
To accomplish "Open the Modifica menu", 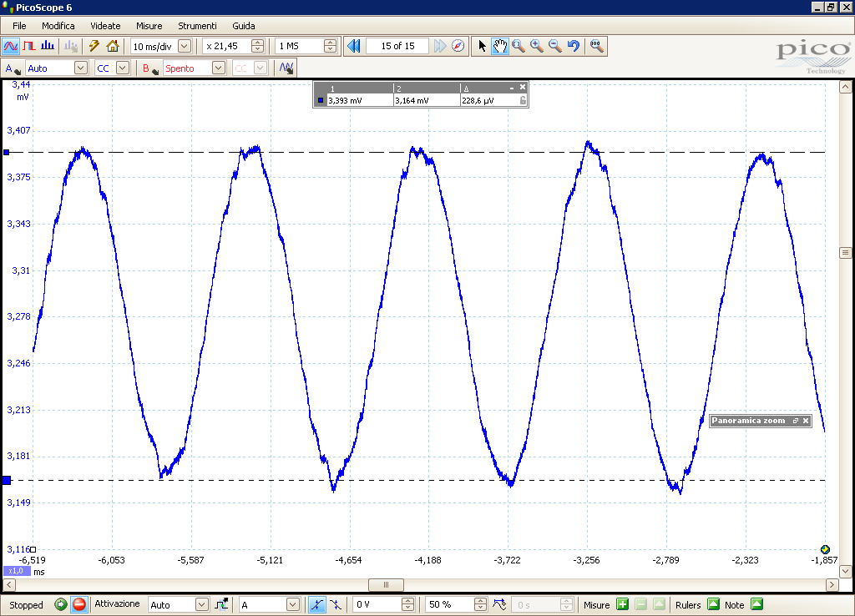I will click(x=58, y=26).
